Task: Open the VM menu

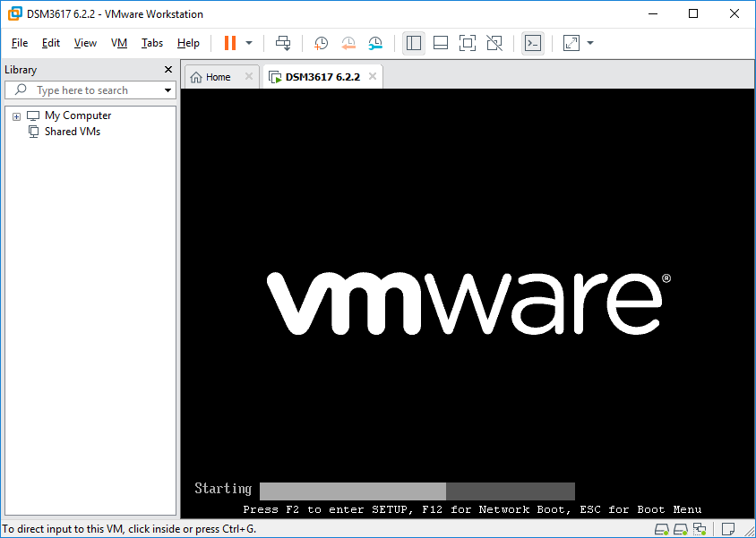Action: coord(119,43)
